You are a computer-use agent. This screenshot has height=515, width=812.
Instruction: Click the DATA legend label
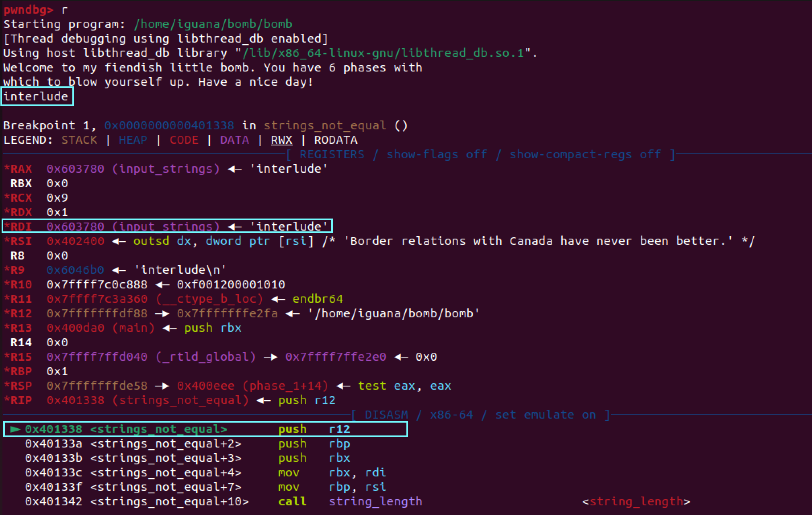click(234, 140)
